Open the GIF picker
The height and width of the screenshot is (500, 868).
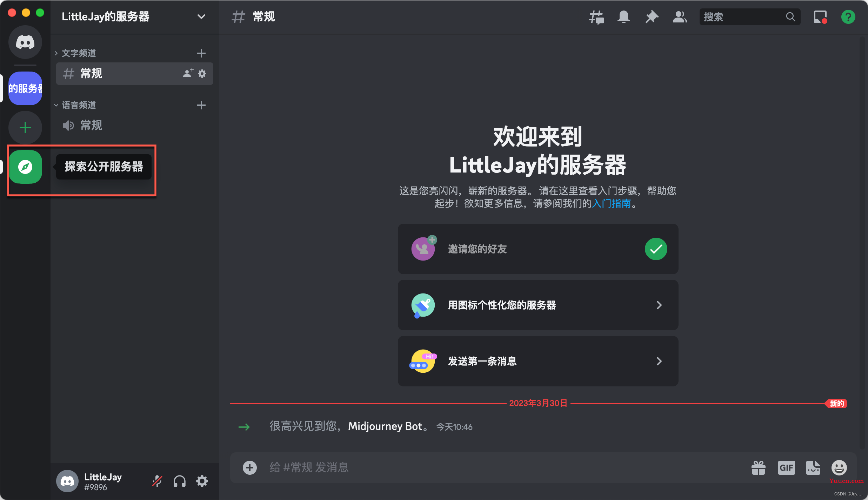(786, 467)
